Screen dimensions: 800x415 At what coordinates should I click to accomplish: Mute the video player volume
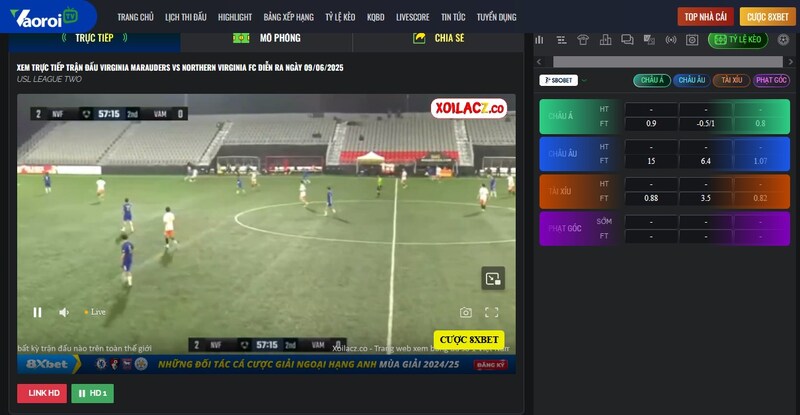[64, 312]
